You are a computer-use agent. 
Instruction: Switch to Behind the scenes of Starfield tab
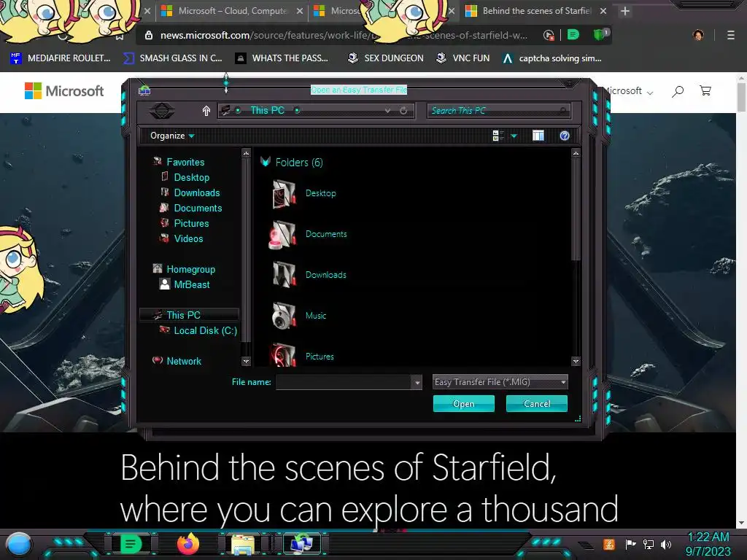537,10
